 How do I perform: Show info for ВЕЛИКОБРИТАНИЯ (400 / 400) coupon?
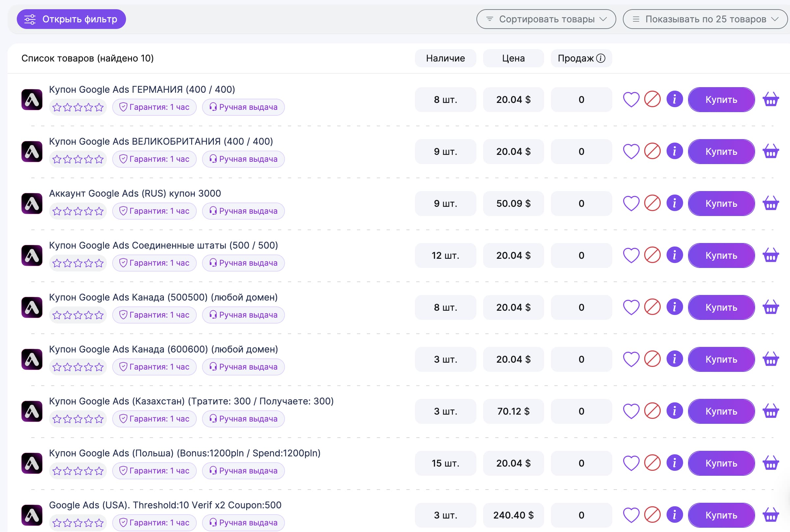coord(675,151)
